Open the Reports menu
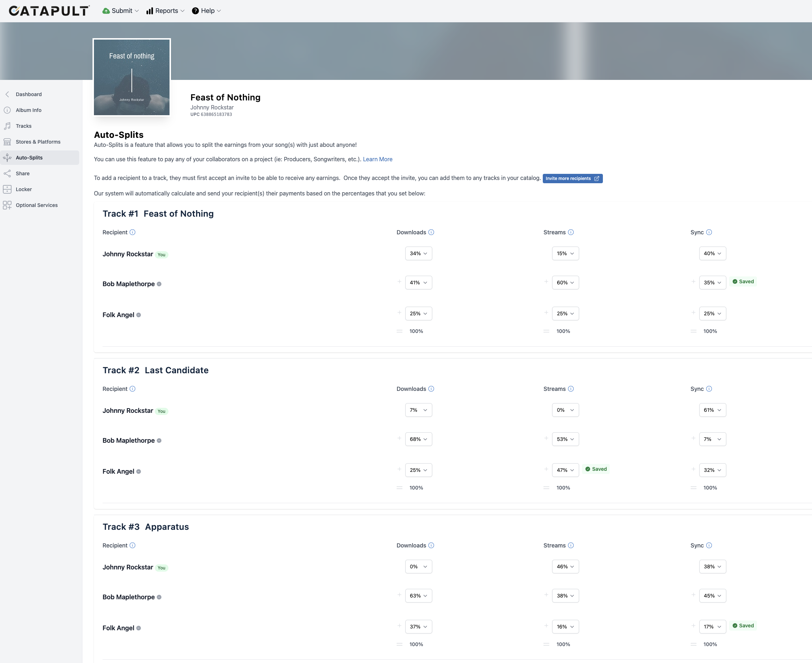Image resolution: width=812 pixels, height=663 pixels. click(x=165, y=11)
